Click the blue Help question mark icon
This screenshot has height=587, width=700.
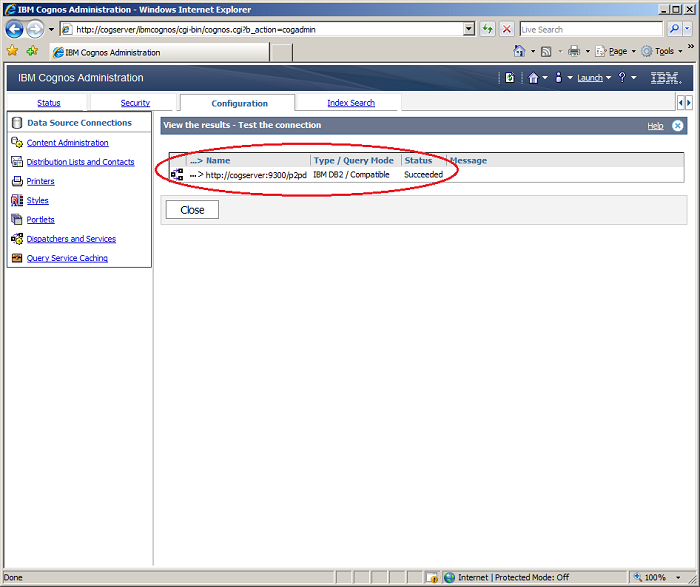(x=622, y=78)
